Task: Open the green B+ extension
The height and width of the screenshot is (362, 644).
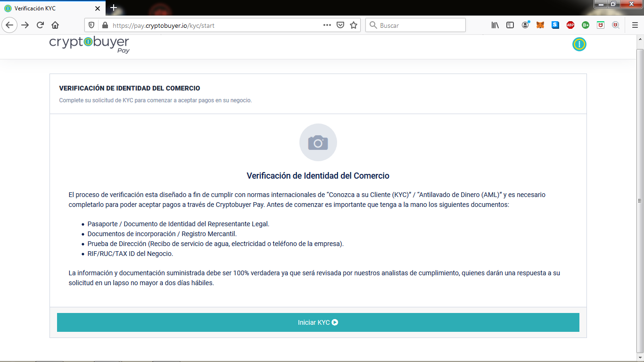Action: [586, 25]
